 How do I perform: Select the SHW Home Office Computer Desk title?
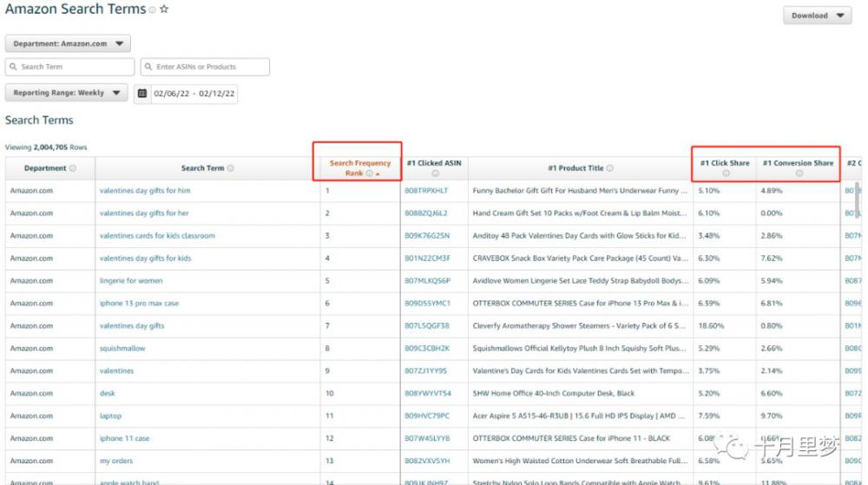(x=554, y=393)
